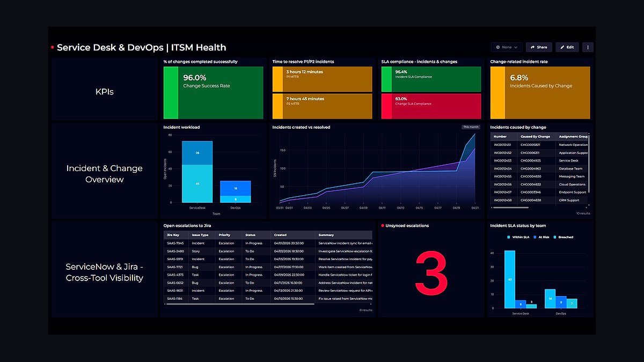Select the SAAS-4373 row key
The height and width of the screenshot is (362, 644).
(175, 275)
